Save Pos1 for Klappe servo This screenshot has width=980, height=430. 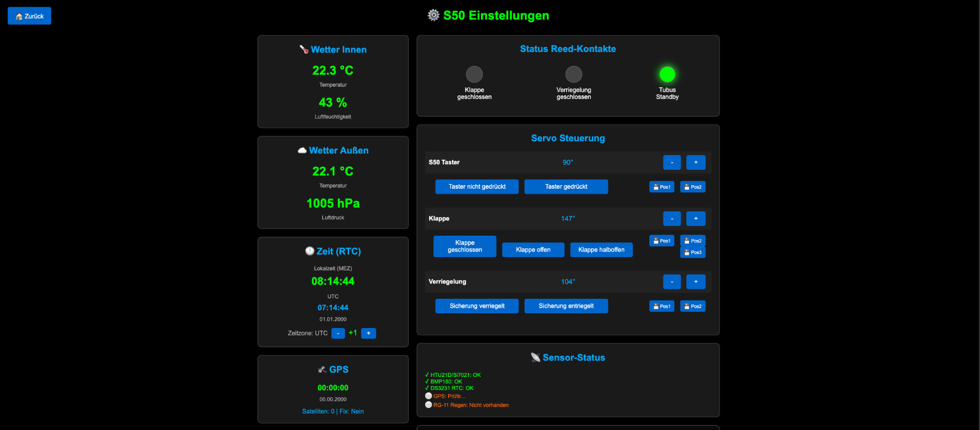(661, 241)
